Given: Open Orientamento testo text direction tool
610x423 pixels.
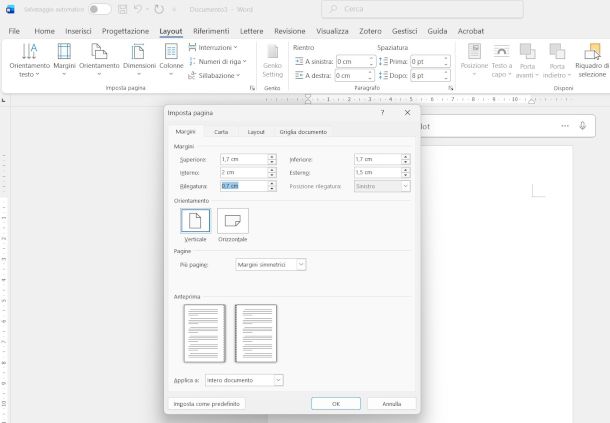Looking at the screenshot, I should [x=30, y=60].
